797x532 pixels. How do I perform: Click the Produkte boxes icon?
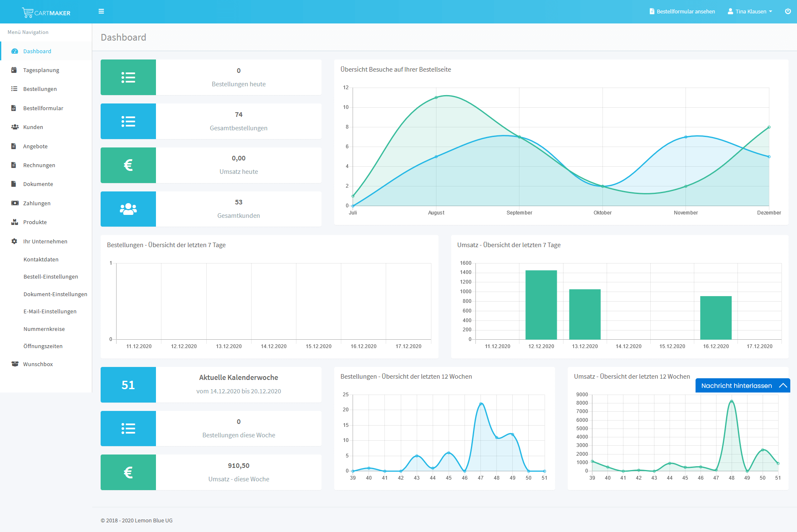[x=15, y=222]
